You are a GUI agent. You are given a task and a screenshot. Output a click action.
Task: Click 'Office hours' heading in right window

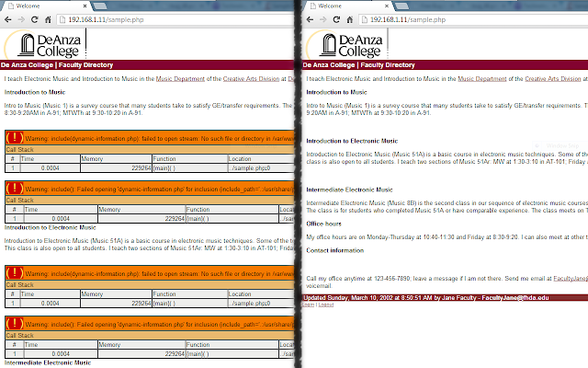click(x=324, y=224)
